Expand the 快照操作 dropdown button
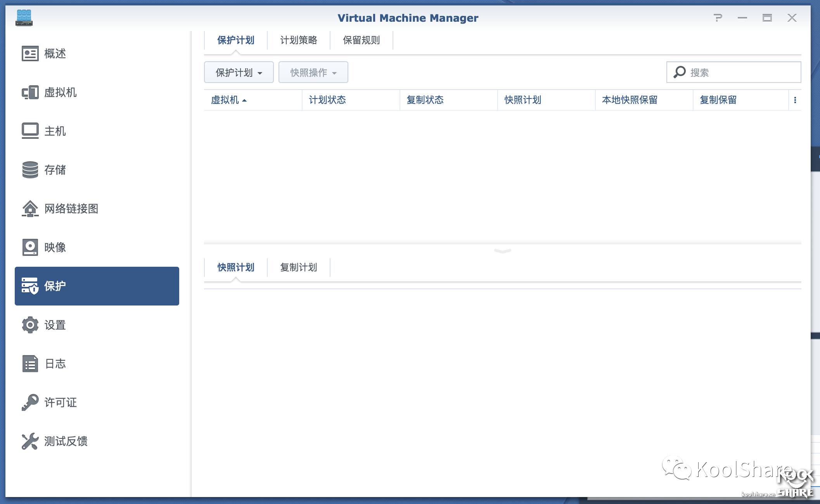 point(313,72)
